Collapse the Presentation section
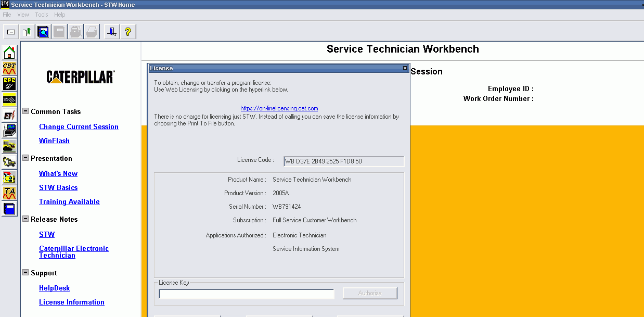The height and width of the screenshot is (317, 644). [x=25, y=158]
